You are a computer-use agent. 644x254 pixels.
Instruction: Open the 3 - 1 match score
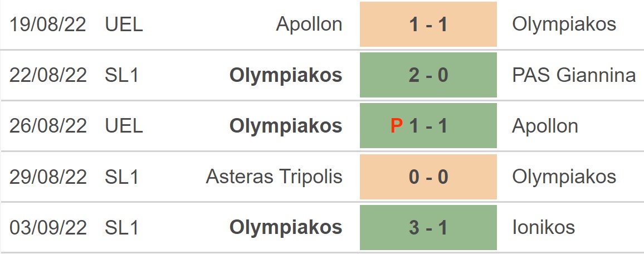428,227
